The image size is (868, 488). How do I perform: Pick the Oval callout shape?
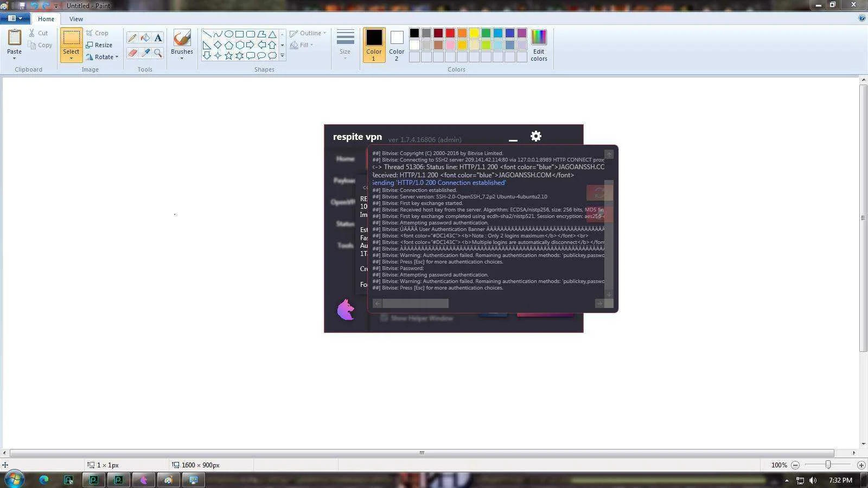(x=261, y=55)
